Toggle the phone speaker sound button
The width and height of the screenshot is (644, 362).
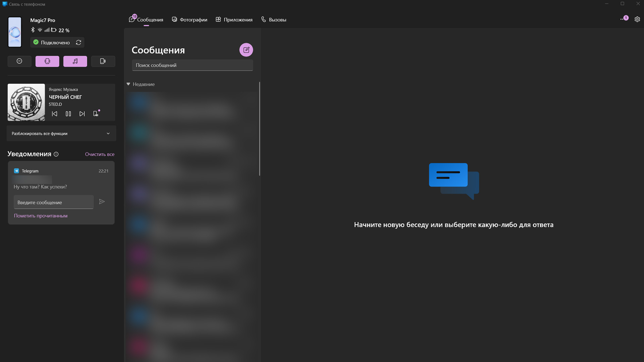click(103, 61)
